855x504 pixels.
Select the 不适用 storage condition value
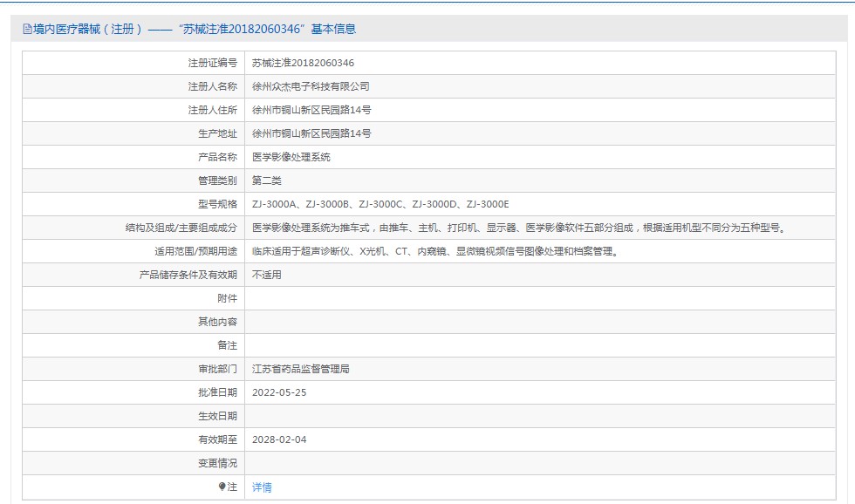267,275
